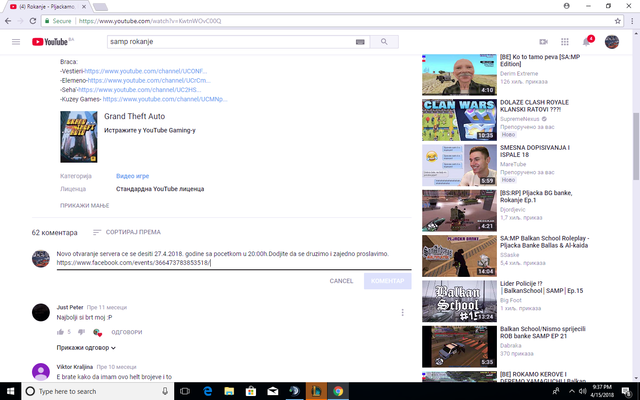The width and height of the screenshot is (640, 400).
Task: Open Vestieri channel link
Action: (145, 71)
